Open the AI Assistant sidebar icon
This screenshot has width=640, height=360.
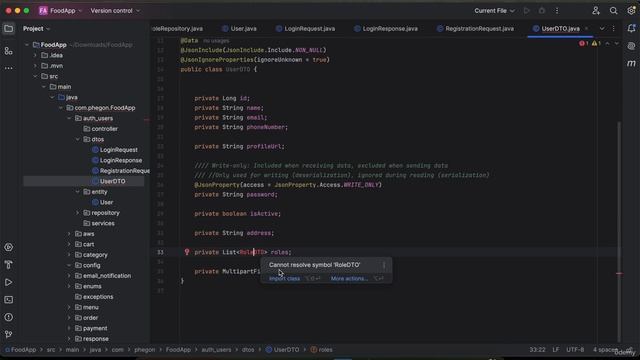point(631,46)
